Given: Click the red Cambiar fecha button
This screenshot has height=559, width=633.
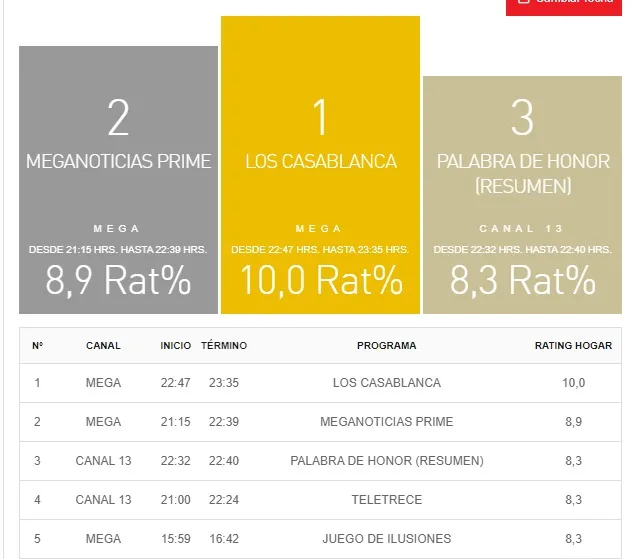Looking at the screenshot, I should pos(564,8).
